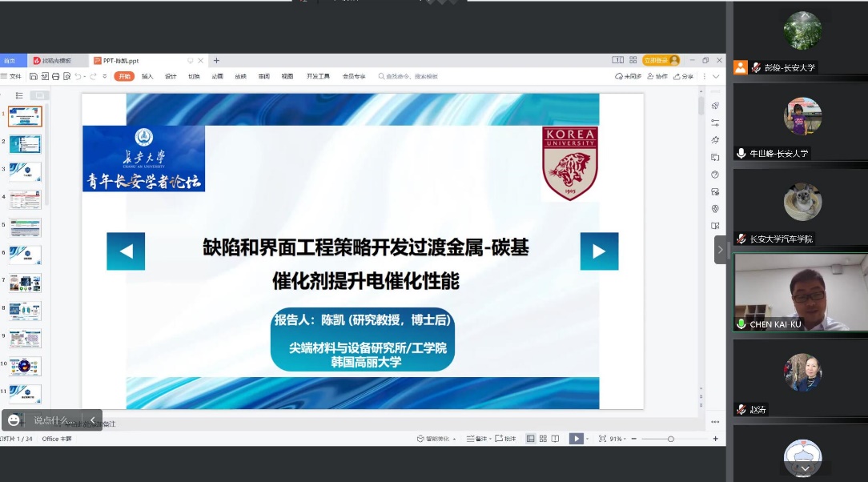Open a new tab with plus icon
868x482 pixels.
click(x=216, y=61)
